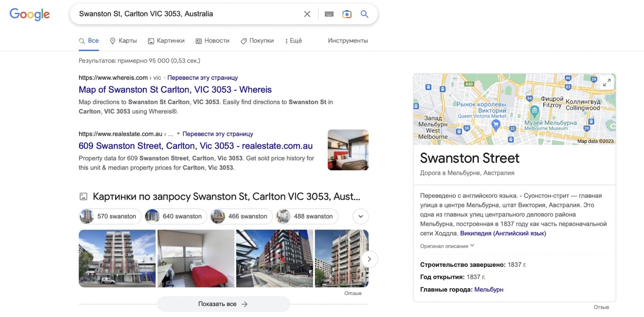Open image of room with red bed
The width and height of the screenshot is (644, 317).
pyautogui.click(x=196, y=258)
